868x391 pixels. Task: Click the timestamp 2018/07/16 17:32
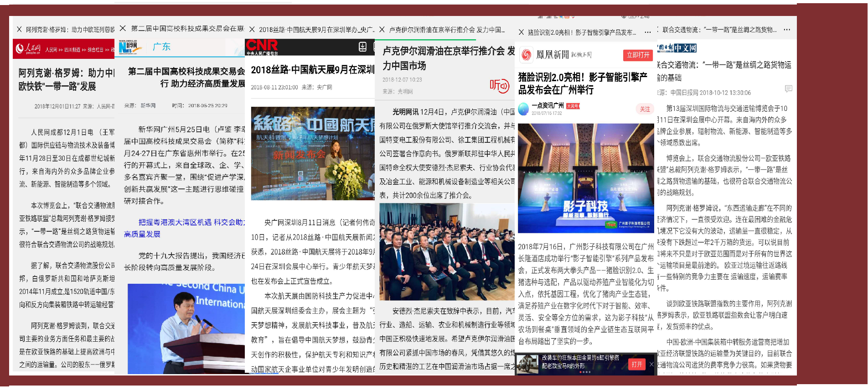coord(547,113)
